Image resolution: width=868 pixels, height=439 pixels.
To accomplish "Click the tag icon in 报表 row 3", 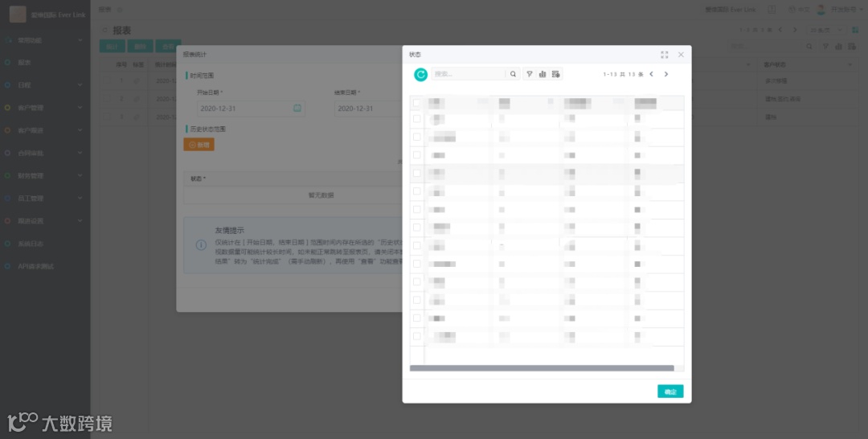I will coord(137,117).
